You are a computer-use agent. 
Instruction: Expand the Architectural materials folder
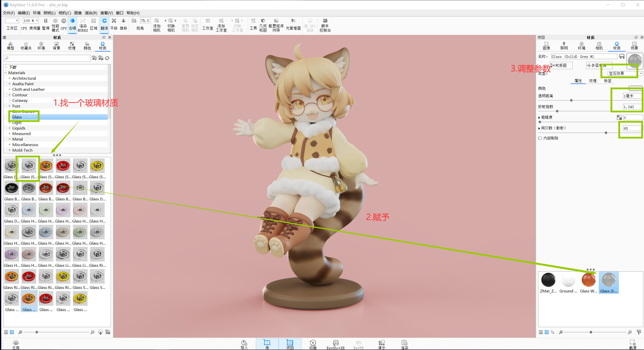pos(10,78)
